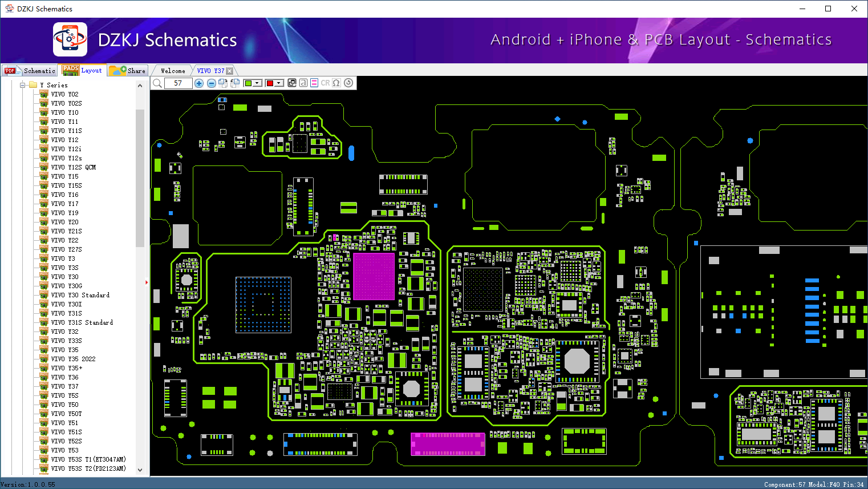Maximize the DZKJ Schematics window
The width and height of the screenshot is (868, 489).
coord(828,9)
